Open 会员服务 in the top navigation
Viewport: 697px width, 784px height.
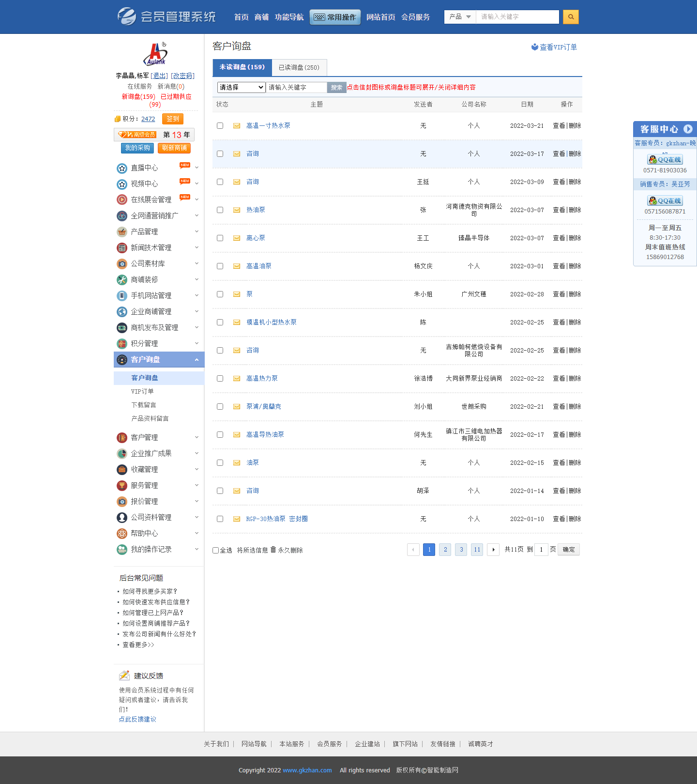415,17
